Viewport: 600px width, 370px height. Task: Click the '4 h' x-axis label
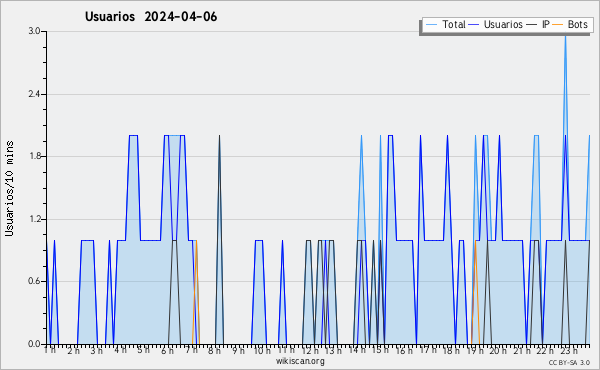[120, 350]
